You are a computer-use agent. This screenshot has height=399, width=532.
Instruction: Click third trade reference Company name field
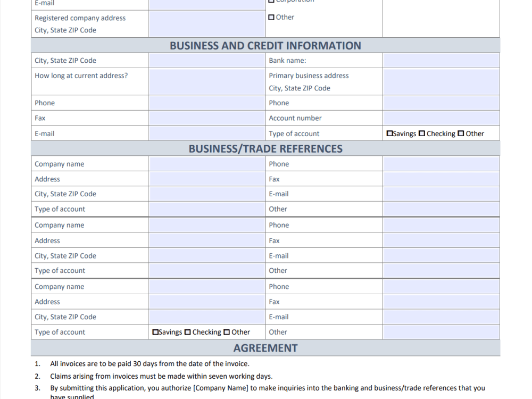coord(207,286)
